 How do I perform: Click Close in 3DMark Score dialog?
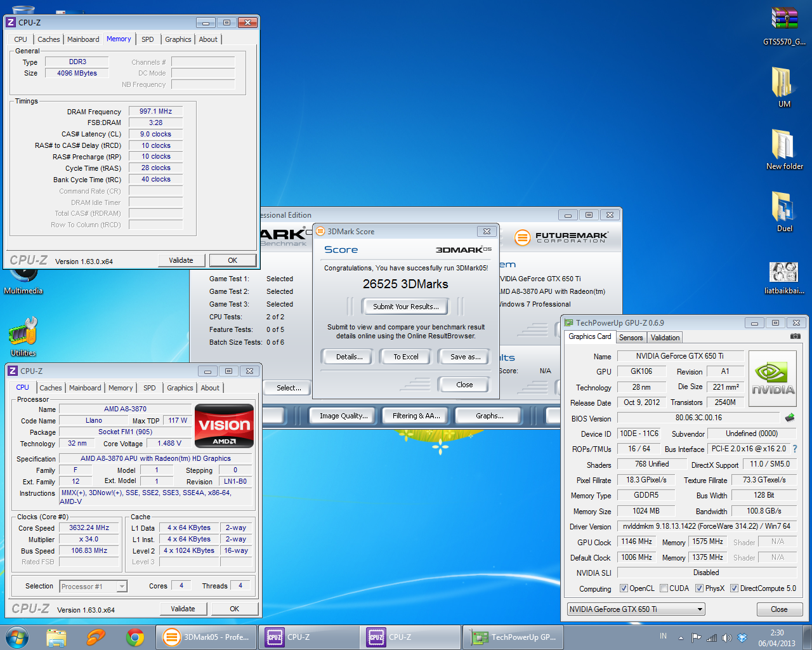[x=464, y=385]
